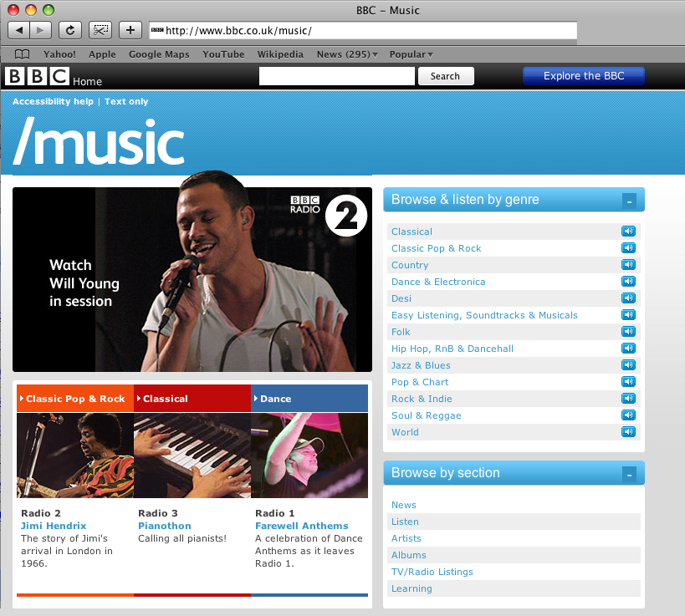Click the Search button
The width and height of the screenshot is (685, 616).
[x=446, y=75]
